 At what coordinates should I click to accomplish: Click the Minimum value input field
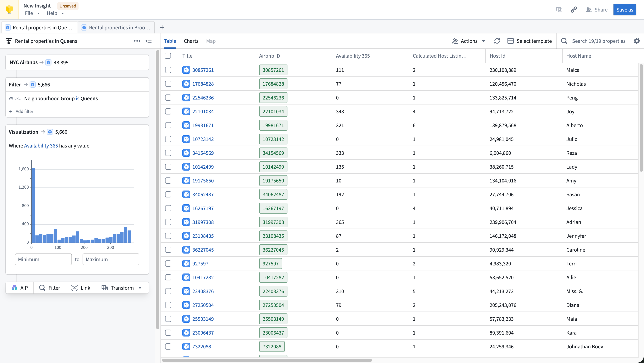tap(43, 259)
